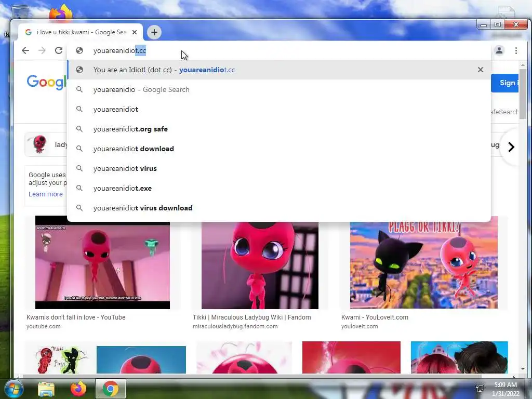This screenshot has height=399, width=532.
Task: Click the network tray icon
Action: 480,389
